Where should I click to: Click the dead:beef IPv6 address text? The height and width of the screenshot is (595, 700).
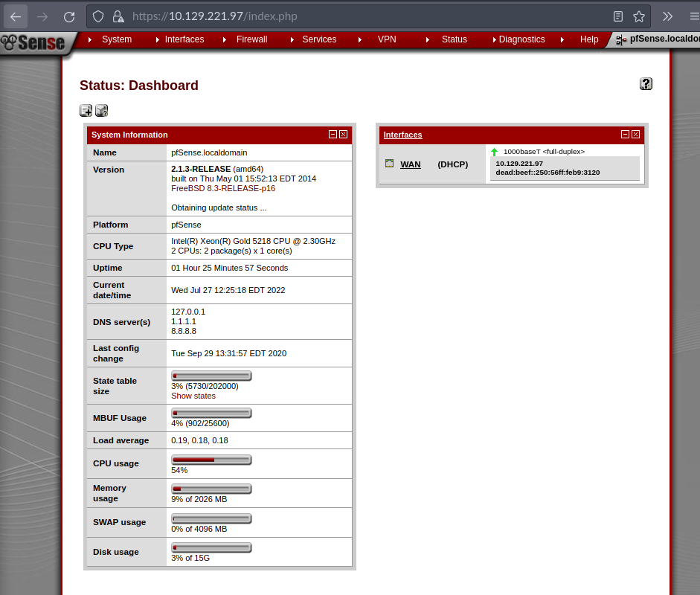[548, 173]
